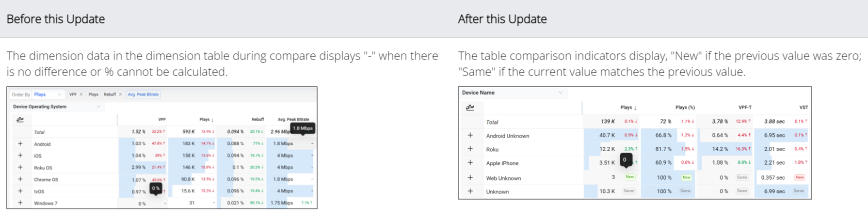Click chart icon in Device Name table

coord(470,108)
